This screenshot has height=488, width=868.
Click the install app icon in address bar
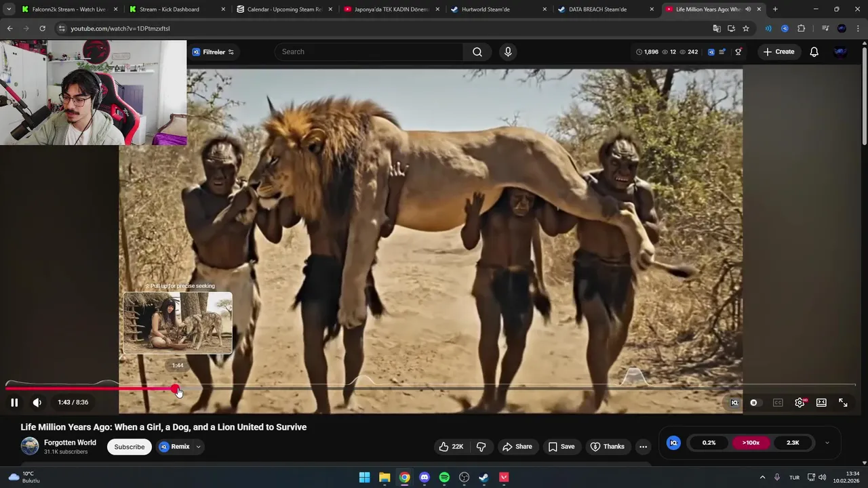pyautogui.click(x=731, y=28)
